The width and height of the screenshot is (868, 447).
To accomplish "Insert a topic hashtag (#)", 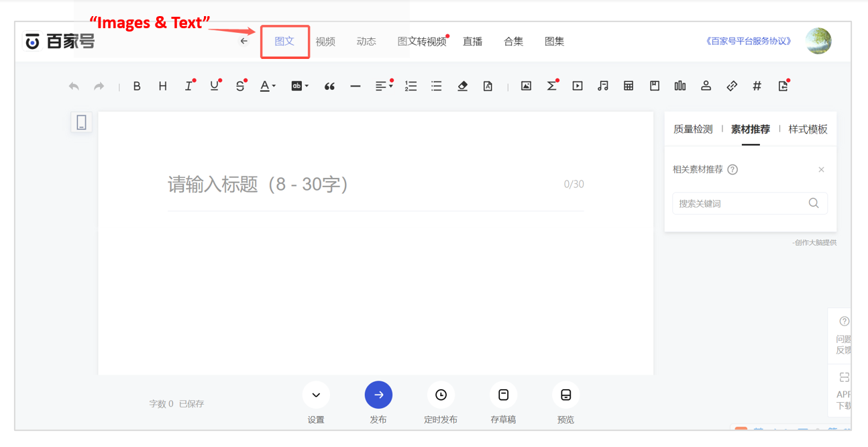I will click(x=757, y=86).
